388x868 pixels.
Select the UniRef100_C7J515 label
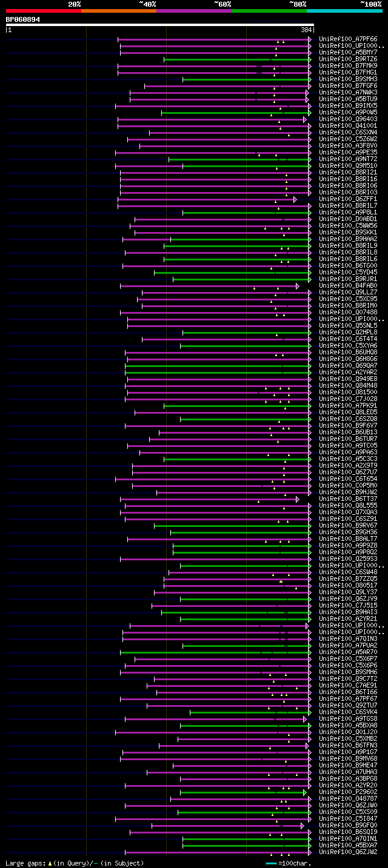click(x=348, y=606)
